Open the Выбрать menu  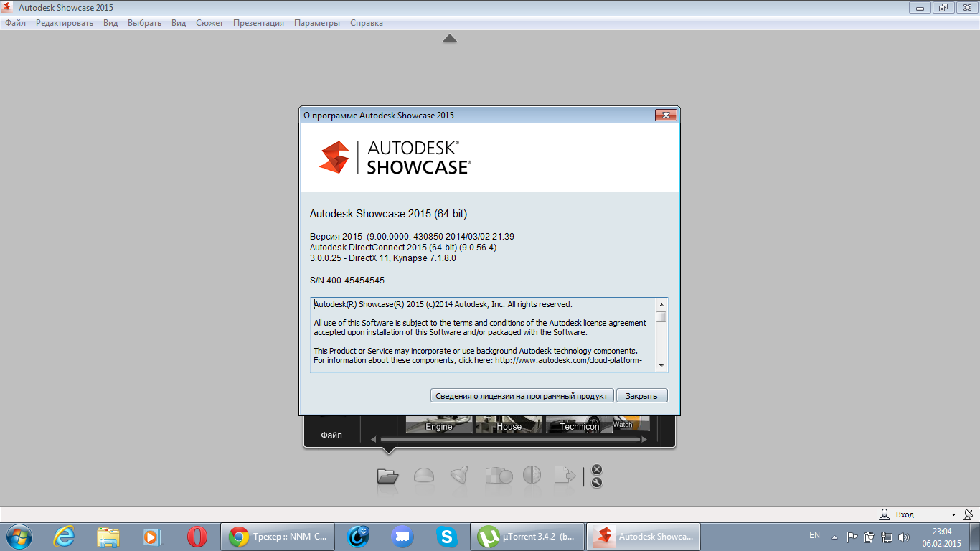(144, 23)
